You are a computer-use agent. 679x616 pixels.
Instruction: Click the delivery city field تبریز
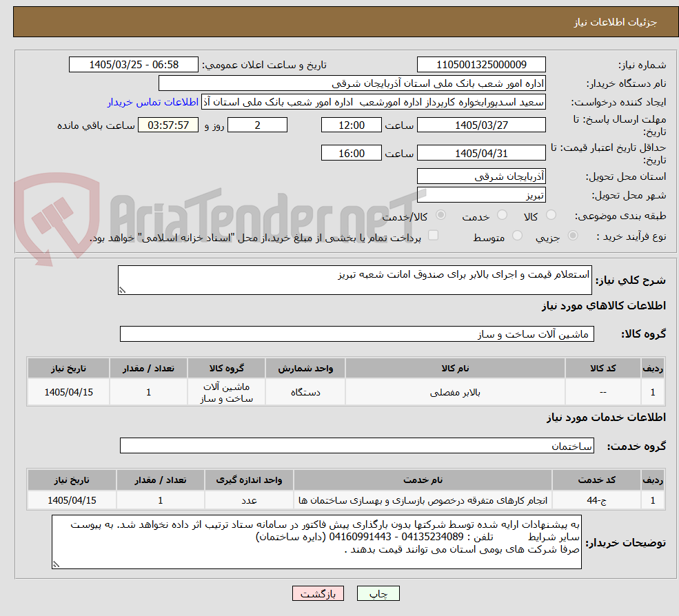coord(481,195)
